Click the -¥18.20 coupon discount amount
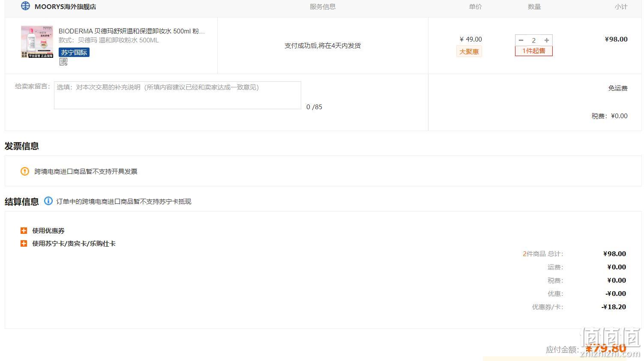This screenshot has width=644, height=361. click(x=614, y=307)
